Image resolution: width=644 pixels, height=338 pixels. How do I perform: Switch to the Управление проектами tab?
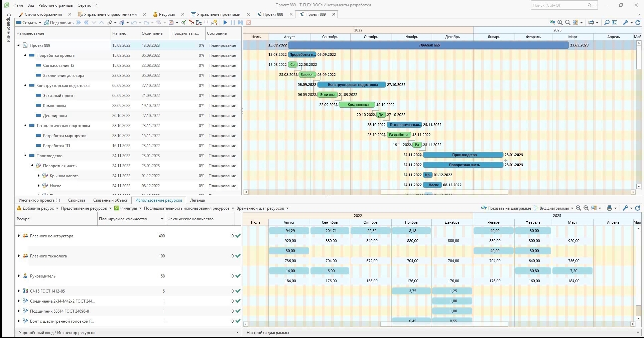point(218,14)
